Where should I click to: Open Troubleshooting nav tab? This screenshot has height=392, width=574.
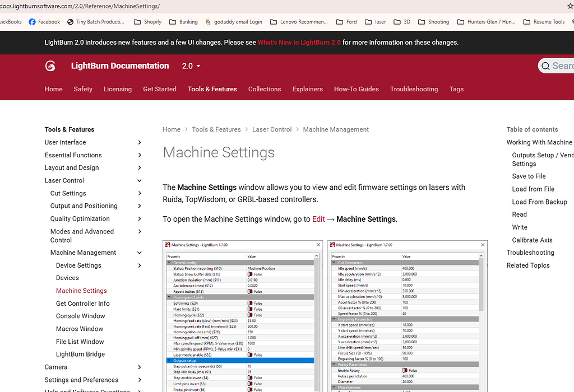(x=414, y=89)
